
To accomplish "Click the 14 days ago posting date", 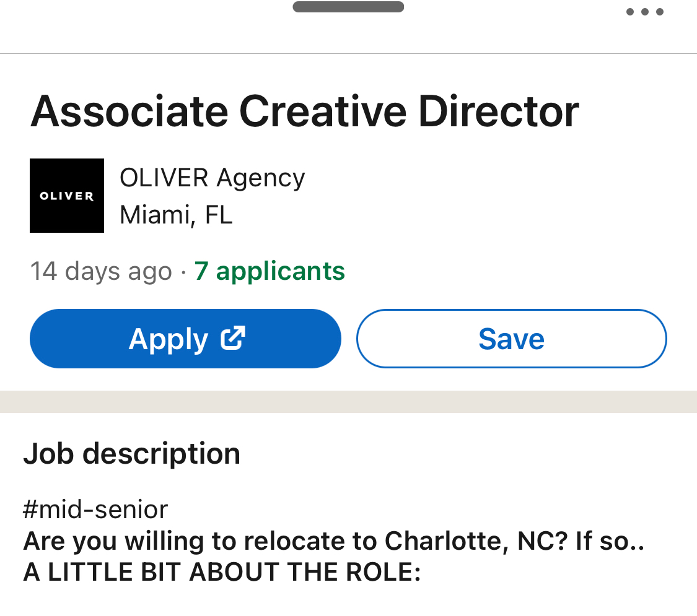I will coord(101,271).
